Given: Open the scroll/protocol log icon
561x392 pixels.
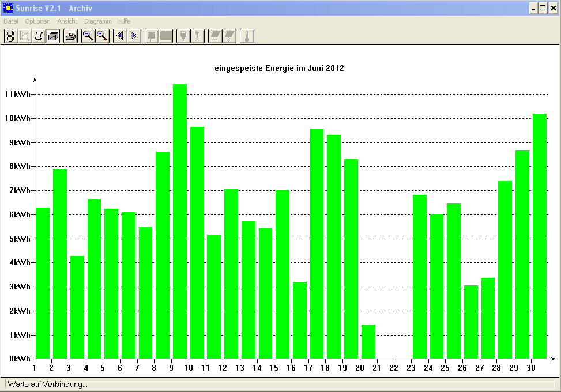Looking at the screenshot, I should tap(39, 36).
